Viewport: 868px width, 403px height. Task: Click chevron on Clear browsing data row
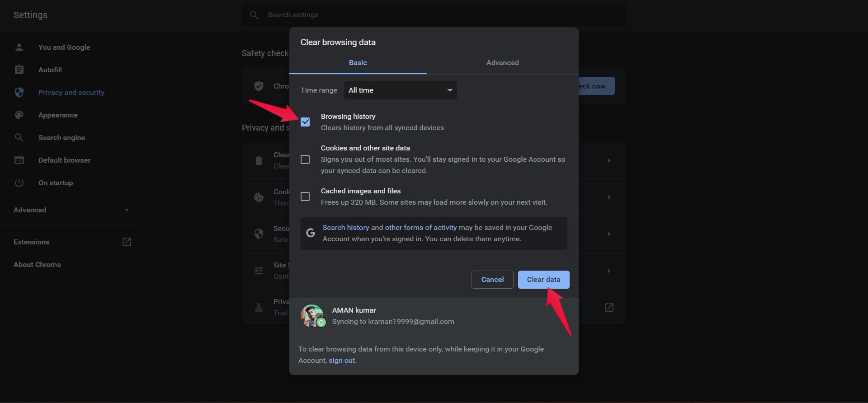pos(609,160)
